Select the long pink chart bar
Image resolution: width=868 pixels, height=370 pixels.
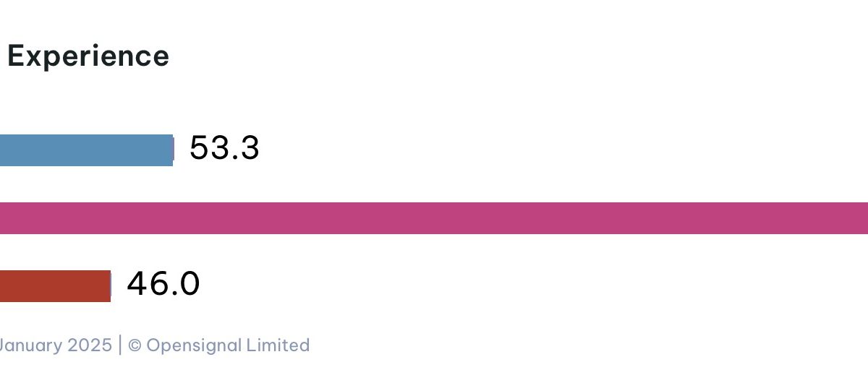434,218
